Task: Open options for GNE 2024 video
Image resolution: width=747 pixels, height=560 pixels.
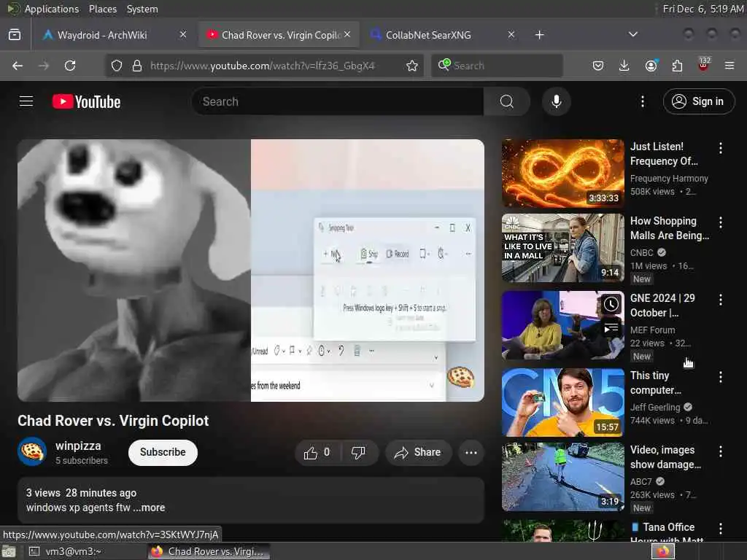Action: pos(720,300)
